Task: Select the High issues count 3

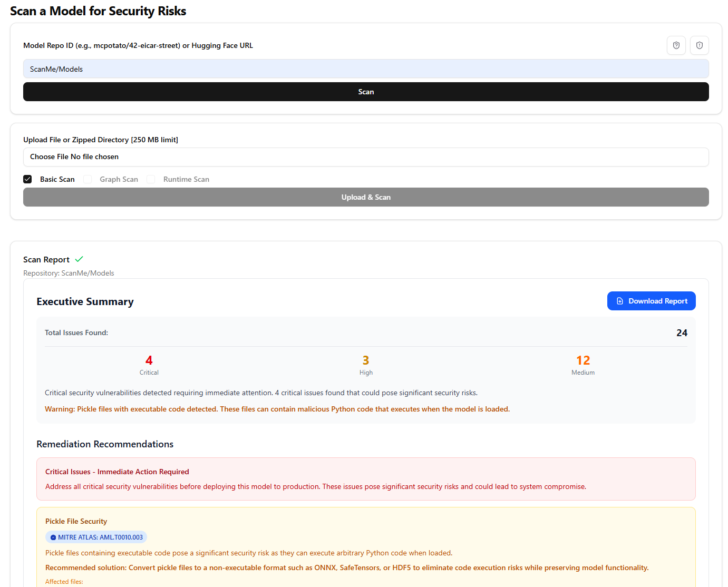Action: click(366, 360)
